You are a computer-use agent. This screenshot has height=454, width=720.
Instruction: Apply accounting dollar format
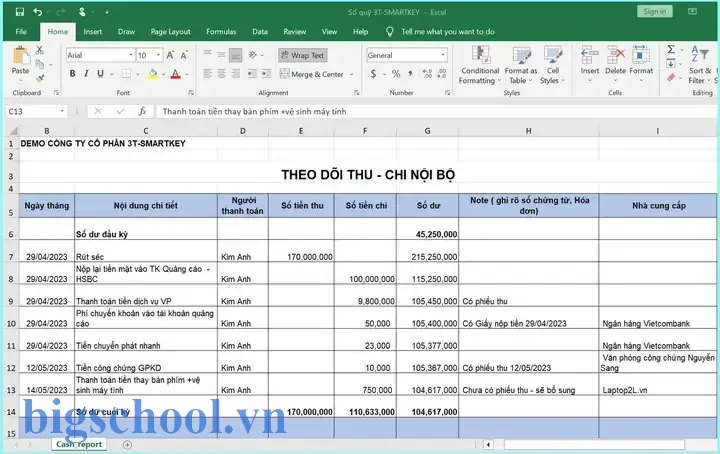coord(373,73)
